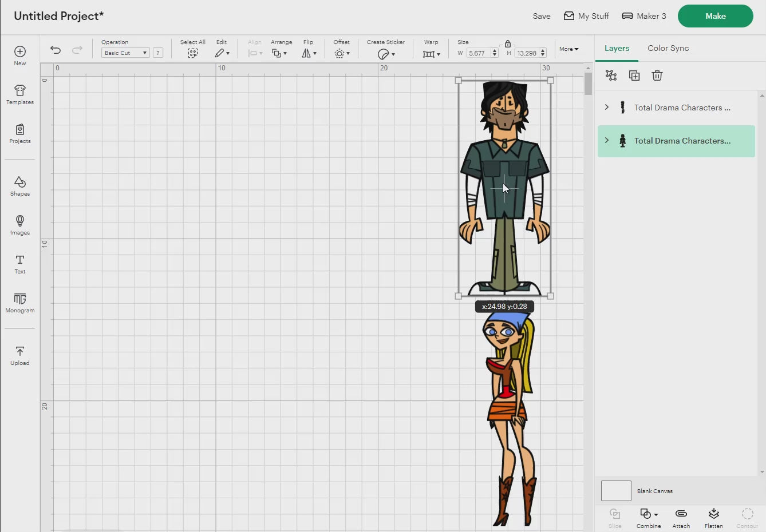Open the Arrange dropdown
766x532 pixels.
point(279,53)
